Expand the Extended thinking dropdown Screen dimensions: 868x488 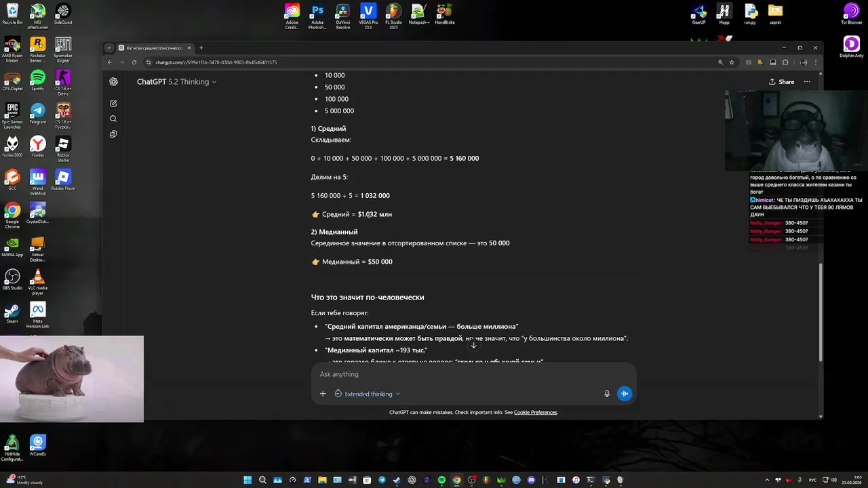(367, 394)
